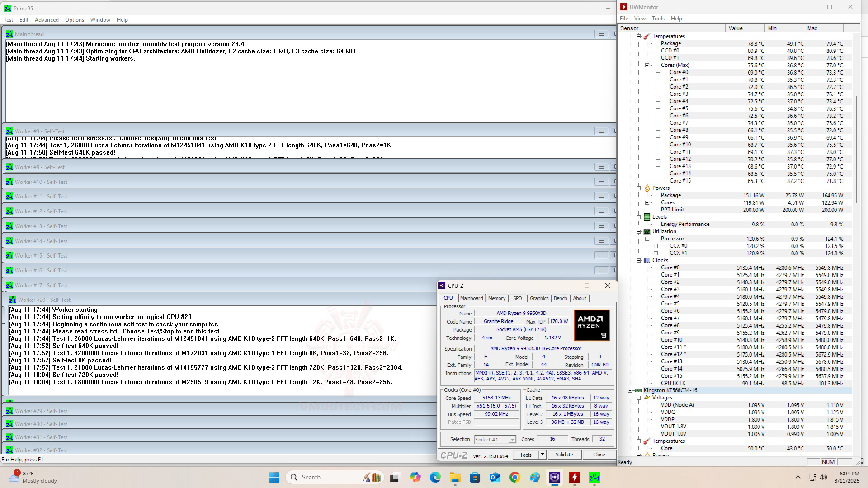Expand the CCX #0 utilization node
Viewport: 868px width, 488px height.
[x=656, y=246]
